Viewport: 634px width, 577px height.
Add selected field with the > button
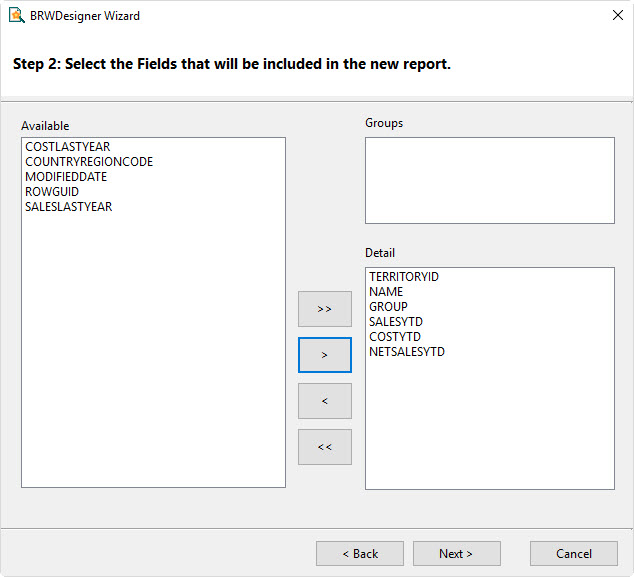325,355
